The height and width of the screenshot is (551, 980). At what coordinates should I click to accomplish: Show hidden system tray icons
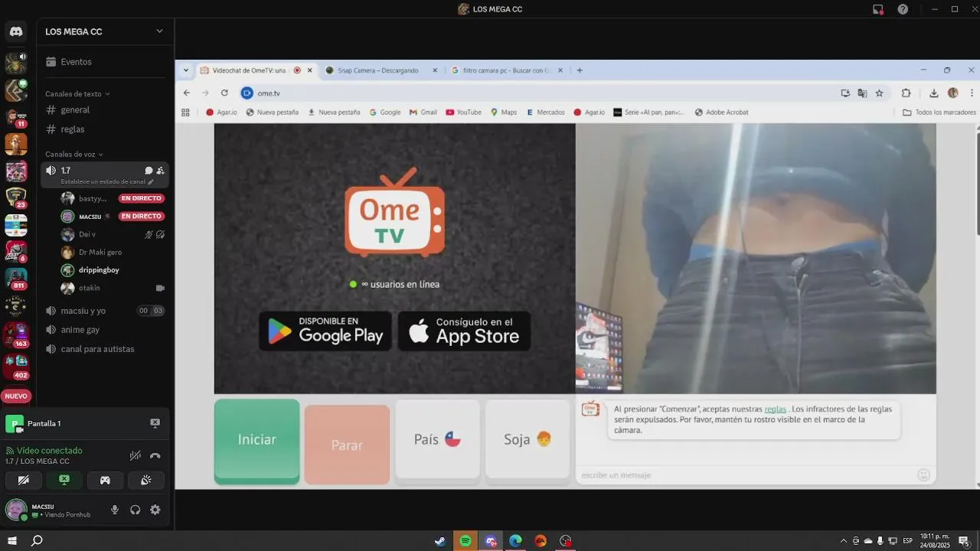(844, 541)
